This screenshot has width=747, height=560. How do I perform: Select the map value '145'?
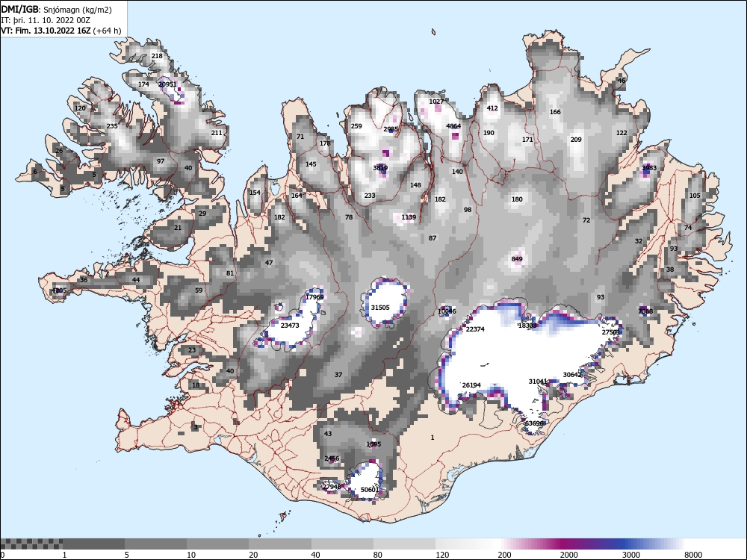pyautogui.click(x=311, y=164)
